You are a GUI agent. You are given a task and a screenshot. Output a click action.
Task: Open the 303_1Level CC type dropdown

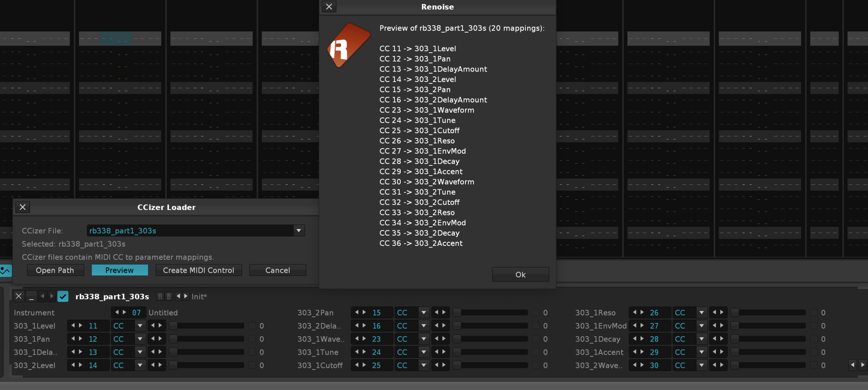click(140, 326)
